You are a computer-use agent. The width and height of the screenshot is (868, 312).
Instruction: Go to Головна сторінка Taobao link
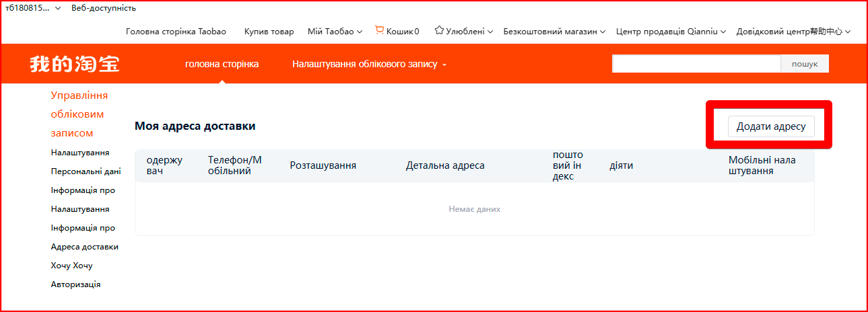coord(176,31)
